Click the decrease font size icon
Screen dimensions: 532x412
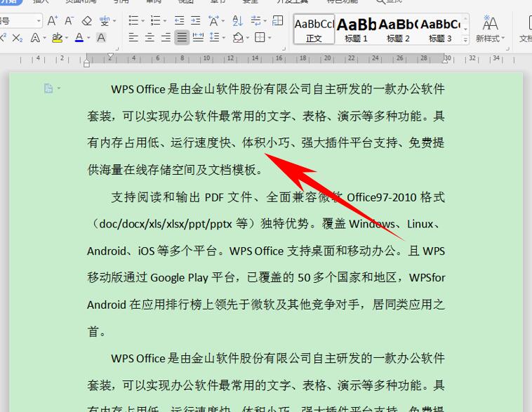tap(69, 21)
